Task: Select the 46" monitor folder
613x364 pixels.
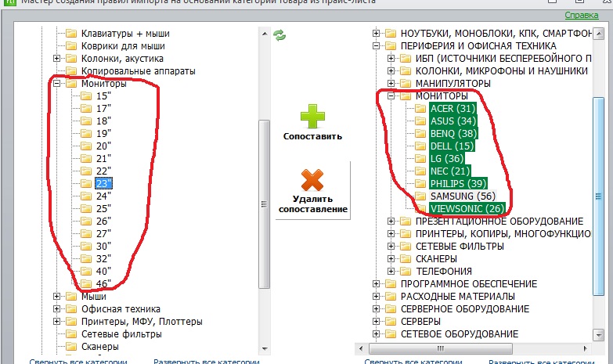Action: [x=103, y=284]
